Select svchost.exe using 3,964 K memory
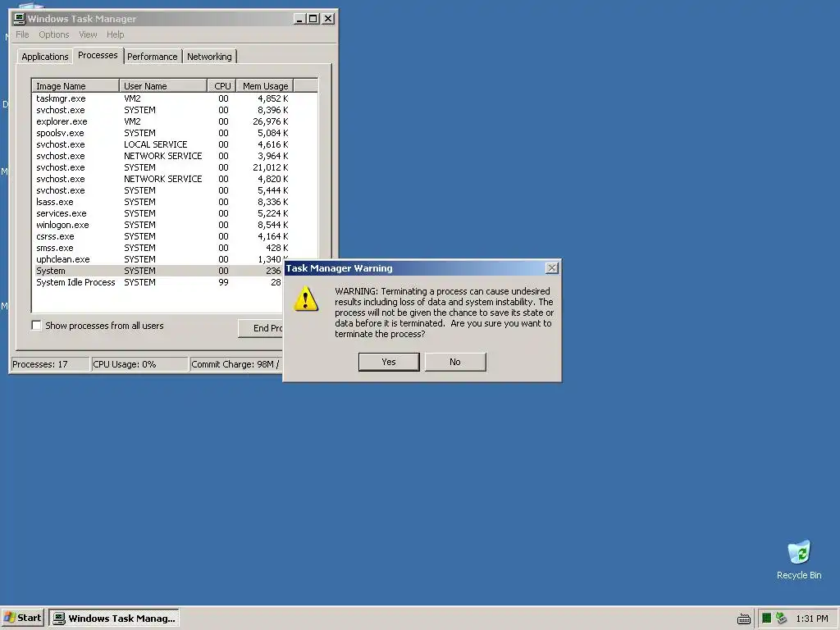Viewport: 840px width, 630px height. click(x=162, y=156)
